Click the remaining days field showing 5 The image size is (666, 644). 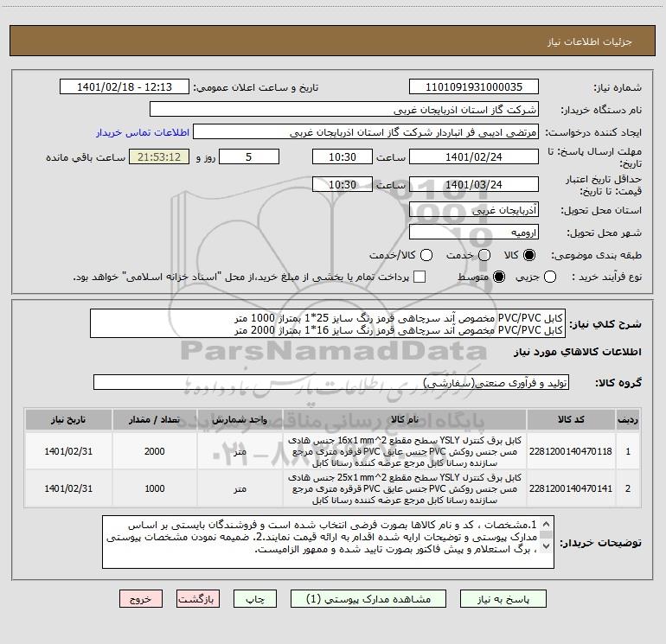(249, 157)
